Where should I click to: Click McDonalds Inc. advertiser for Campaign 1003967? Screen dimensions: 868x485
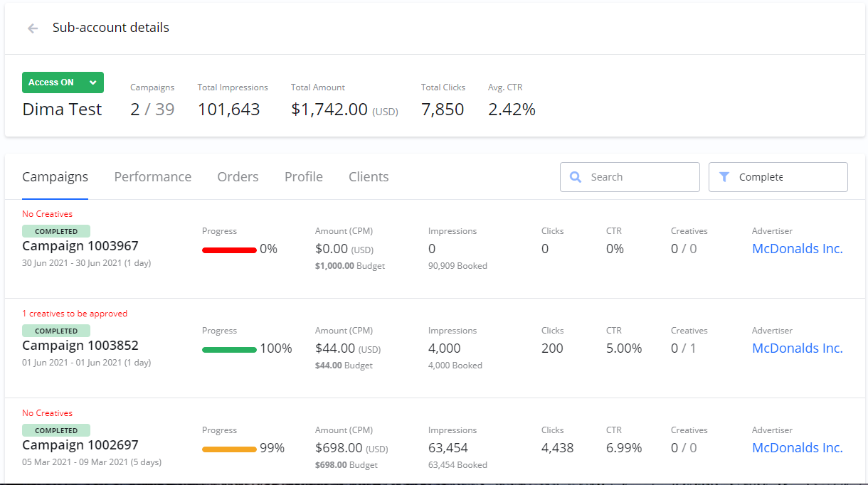[x=797, y=249]
